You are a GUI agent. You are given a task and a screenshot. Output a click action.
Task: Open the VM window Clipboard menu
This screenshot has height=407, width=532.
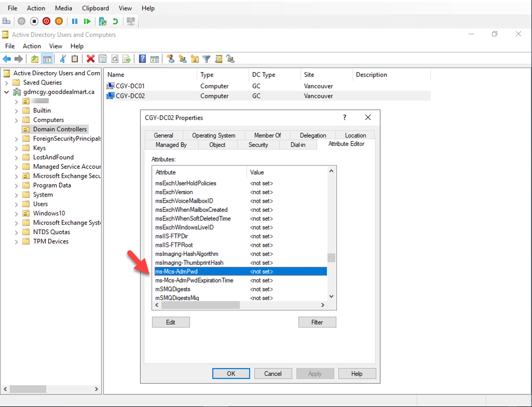point(96,8)
